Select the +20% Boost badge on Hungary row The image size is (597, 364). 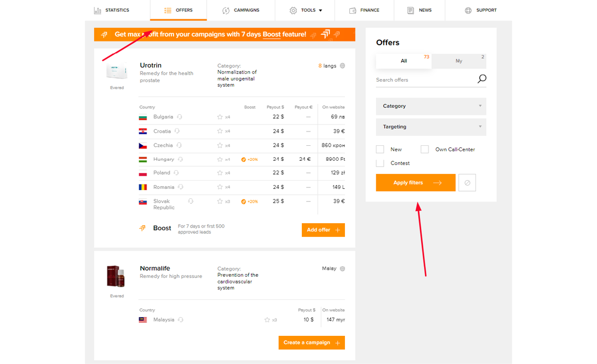coord(248,159)
